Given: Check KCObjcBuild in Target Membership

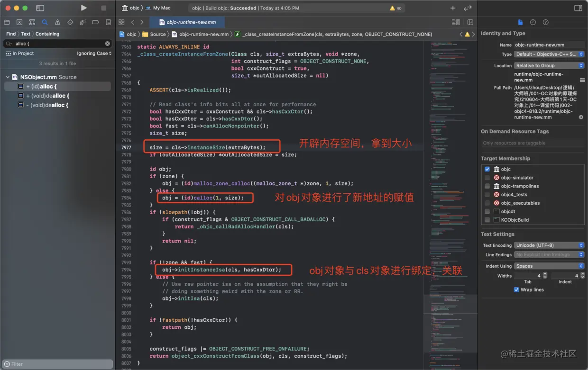Looking at the screenshot, I should (x=487, y=219).
